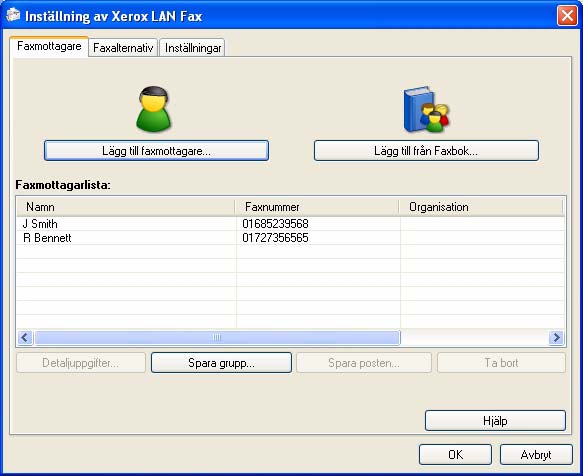The height and width of the screenshot is (476, 583).
Task: Click the left scroll arrow of list
Action: (x=25, y=337)
